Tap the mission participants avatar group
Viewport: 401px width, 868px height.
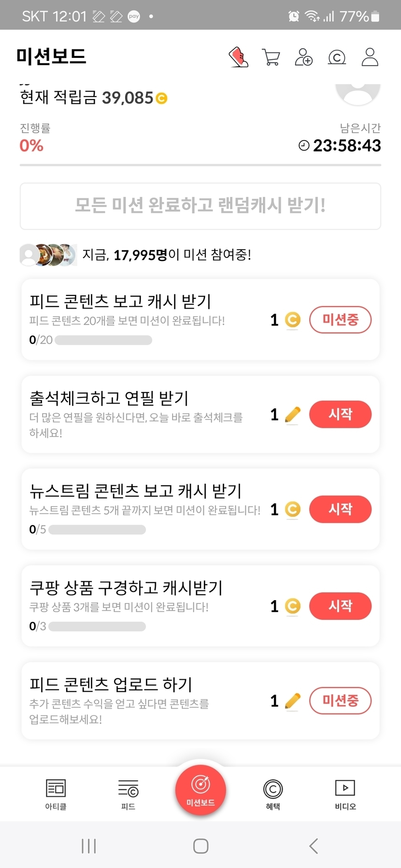(48, 254)
